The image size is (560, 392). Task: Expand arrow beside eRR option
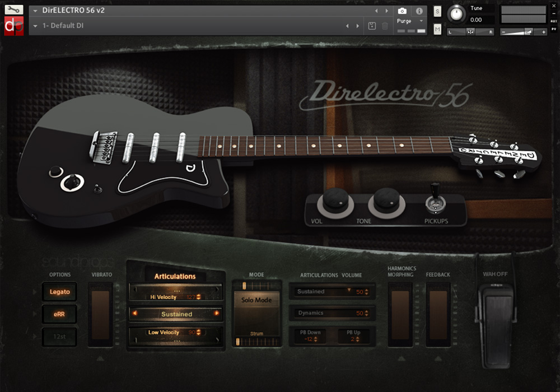click(x=35, y=314)
